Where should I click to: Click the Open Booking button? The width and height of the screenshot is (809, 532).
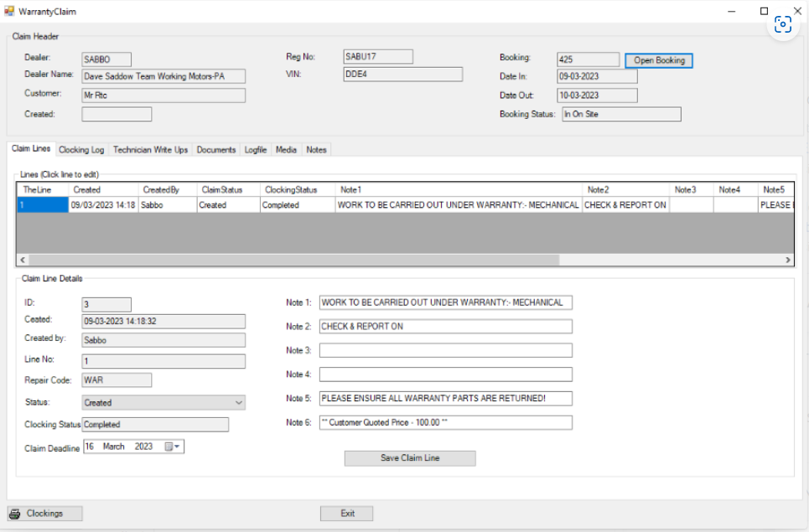pyautogui.click(x=659, y=60)
